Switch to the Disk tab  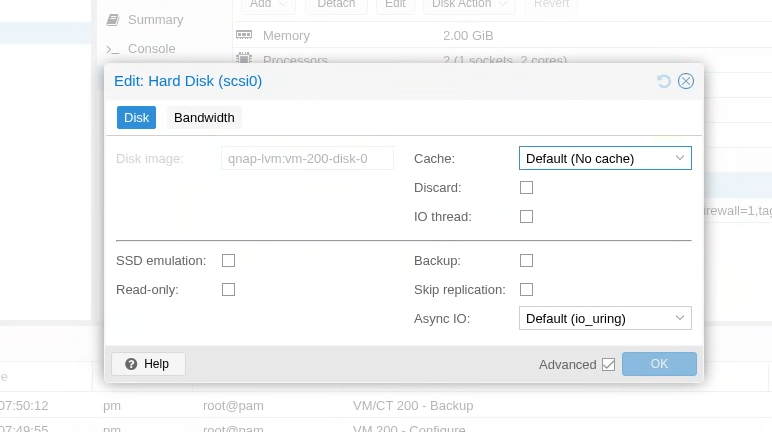pyautogui.click(x=136, y=118)
